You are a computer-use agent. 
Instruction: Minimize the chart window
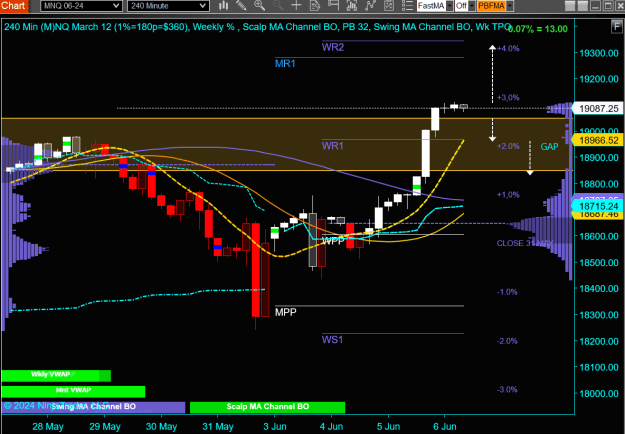click(595, 6)
